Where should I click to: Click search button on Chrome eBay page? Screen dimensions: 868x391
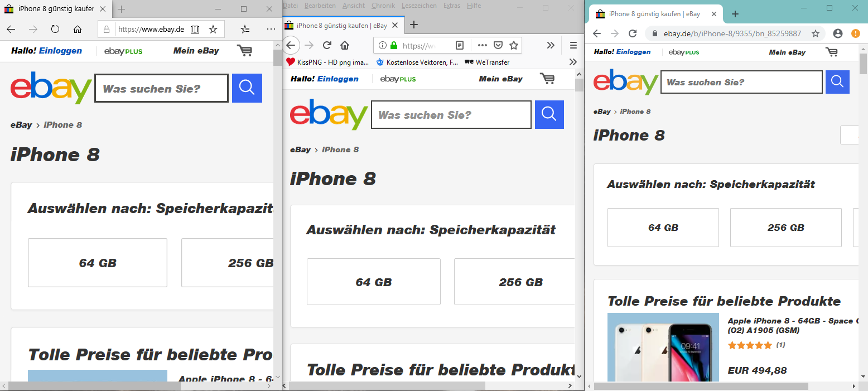click(x=837, y=82)
